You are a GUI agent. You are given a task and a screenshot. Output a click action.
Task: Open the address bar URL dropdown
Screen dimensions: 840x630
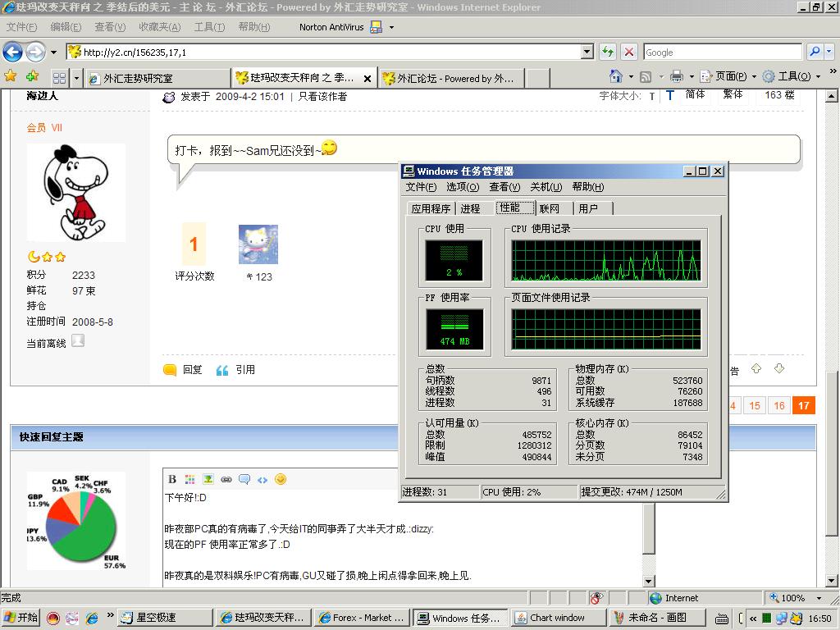click(x=587, y=52)
